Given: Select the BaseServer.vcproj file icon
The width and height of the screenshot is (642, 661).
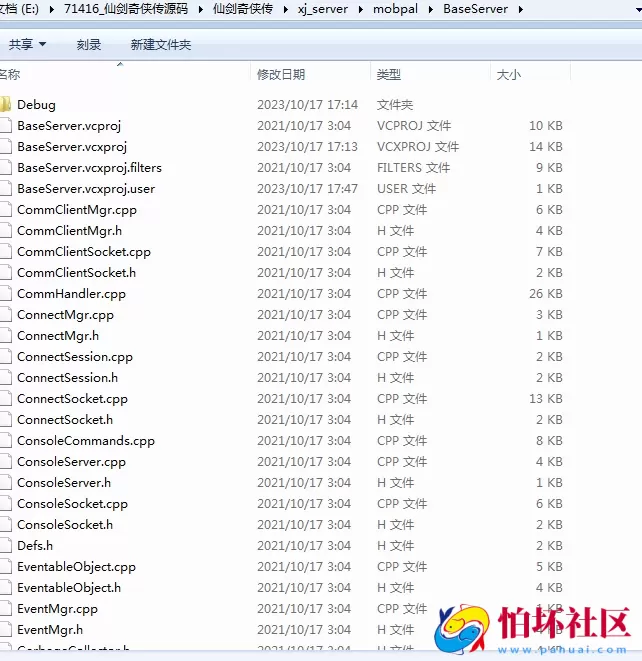Looking at the screenshot, I should [5, 126].
